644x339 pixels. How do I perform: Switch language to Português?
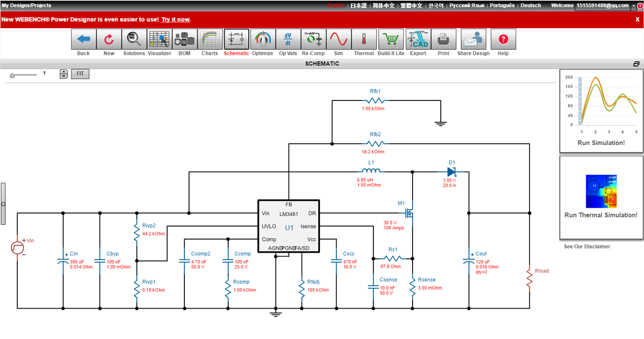503,5
